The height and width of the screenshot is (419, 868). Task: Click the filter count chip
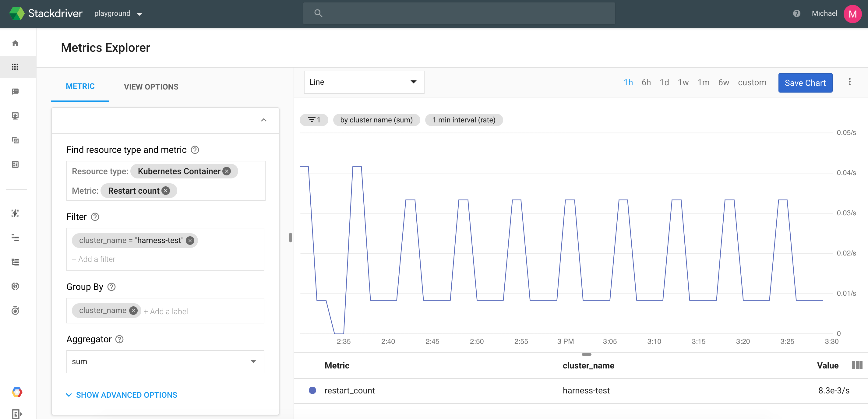(x=314, y=120)
